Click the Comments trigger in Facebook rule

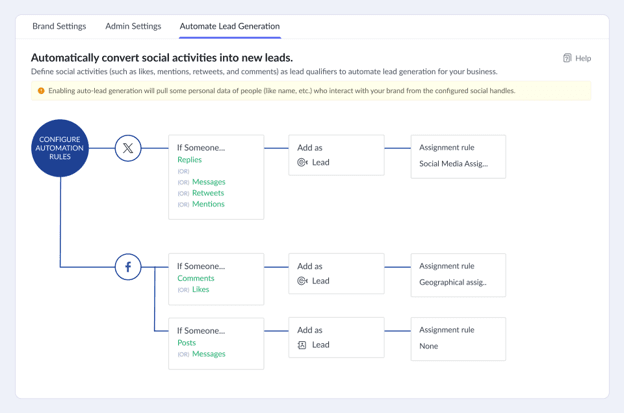tap(196, 278)
